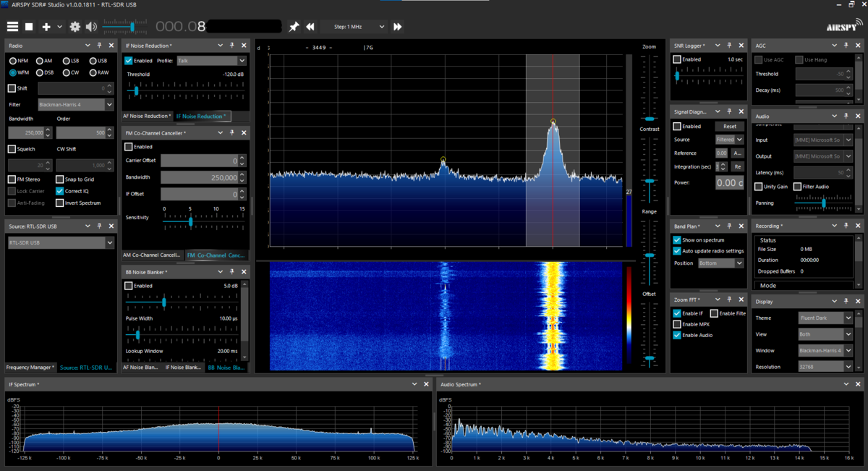Screen dimensions: 868x471
Task: Open the gear configuration icon in toolbar
Action: [75, 27]
